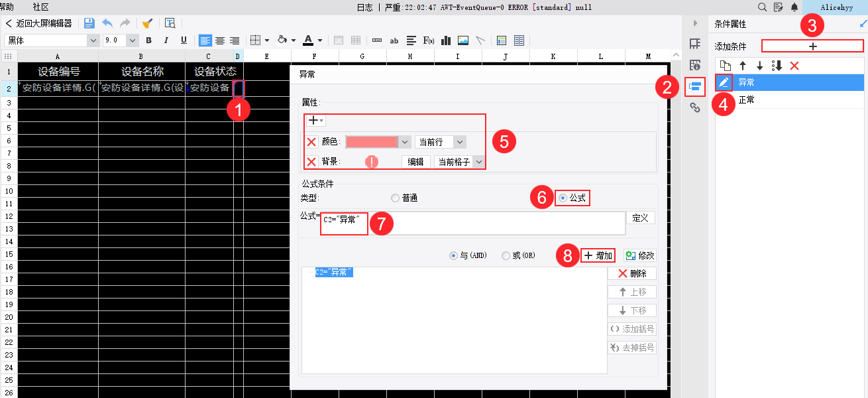868x398 pixels.
Task: Move condition up arrow
Action: (743, 66)
